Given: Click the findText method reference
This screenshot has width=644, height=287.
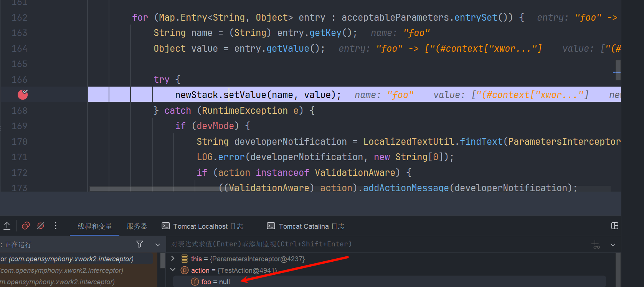Looking at the screenshot, I should point(481,142).
